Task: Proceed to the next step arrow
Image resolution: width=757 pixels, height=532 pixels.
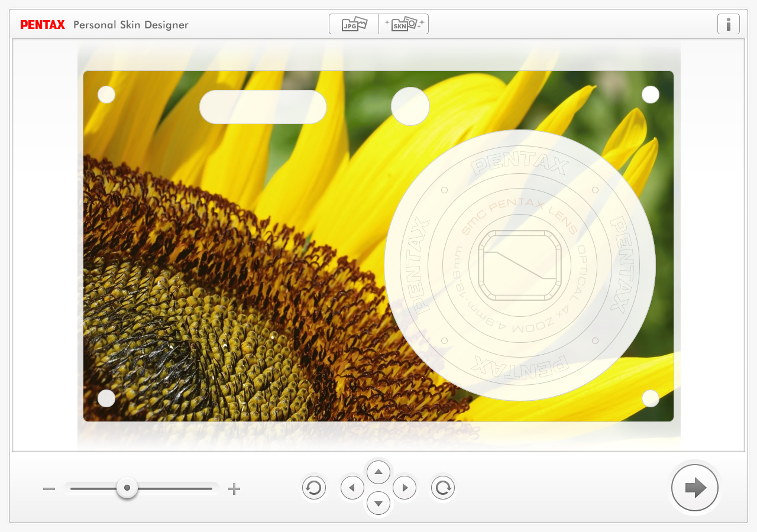Action: pos(695,488)
